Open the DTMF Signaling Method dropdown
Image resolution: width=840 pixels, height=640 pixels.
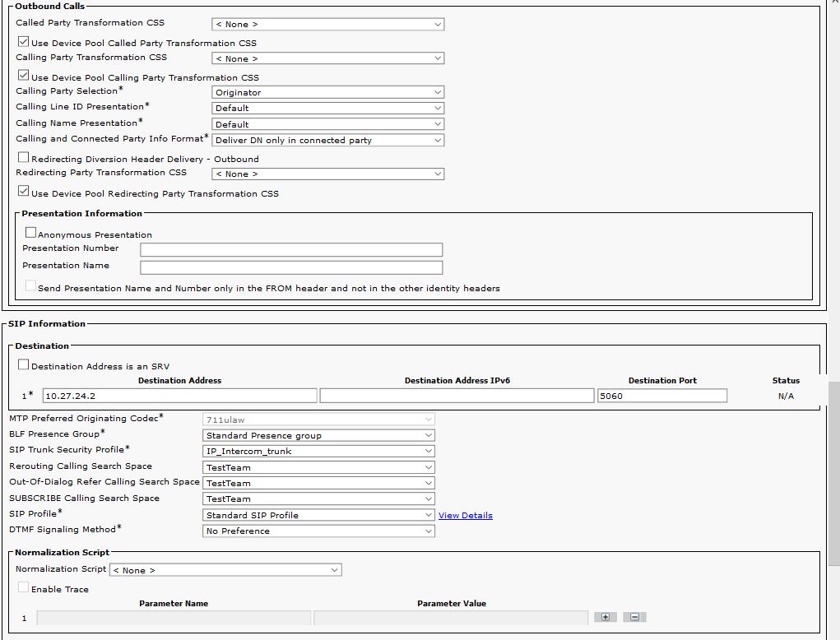(318, 531)
